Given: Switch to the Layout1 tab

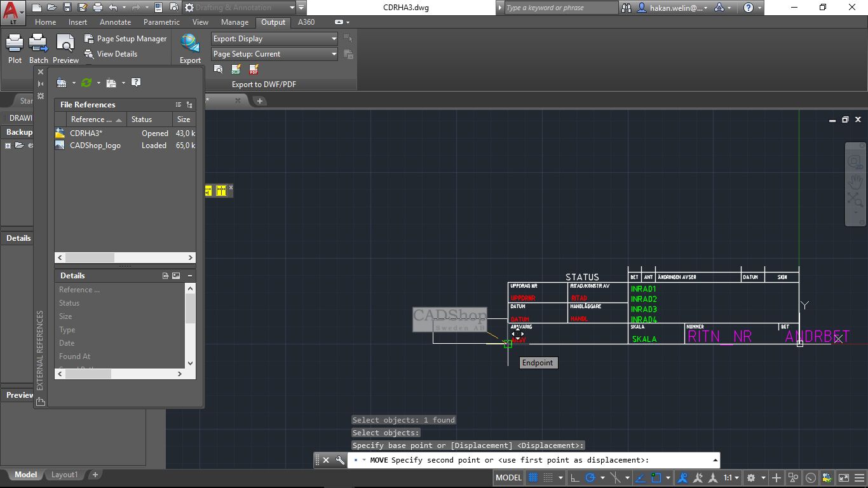Looking at the screenshot, I should coord(64,475).
